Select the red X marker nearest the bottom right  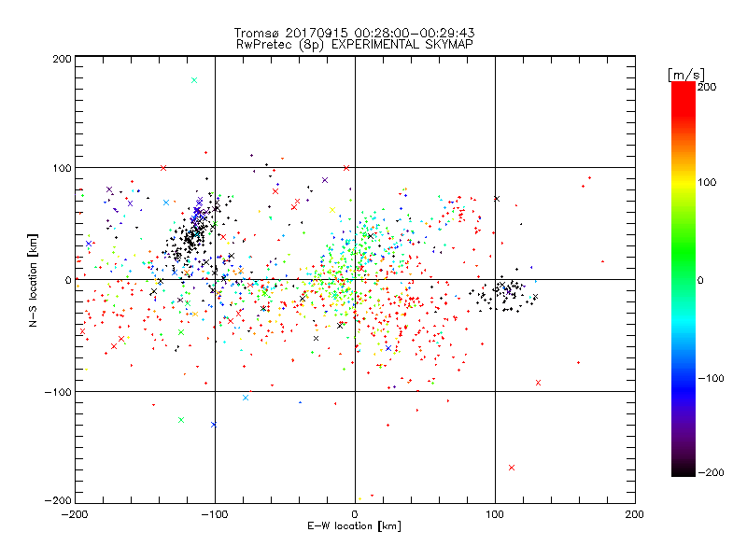pos(512,468)
